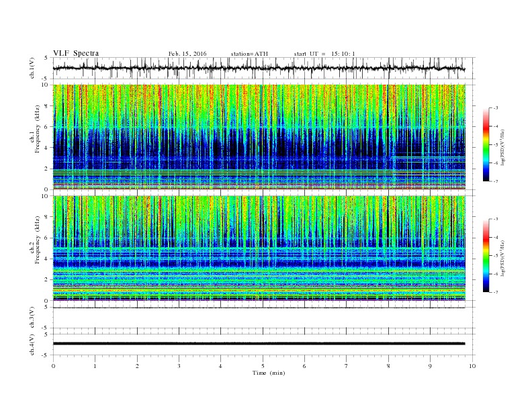532x411 pixels.
Task: Click the "ch.1(V)" waveform axis label
Action: (x=32, y=68)
